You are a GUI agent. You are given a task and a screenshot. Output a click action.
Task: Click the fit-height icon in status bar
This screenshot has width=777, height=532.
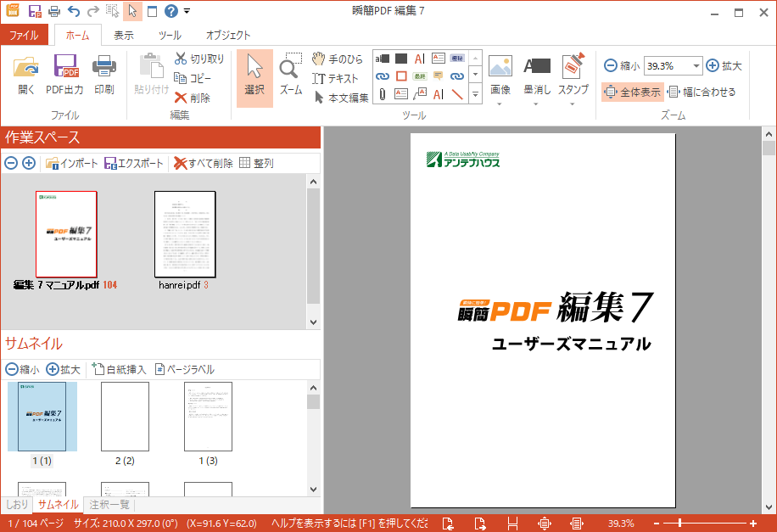point(513,523)
